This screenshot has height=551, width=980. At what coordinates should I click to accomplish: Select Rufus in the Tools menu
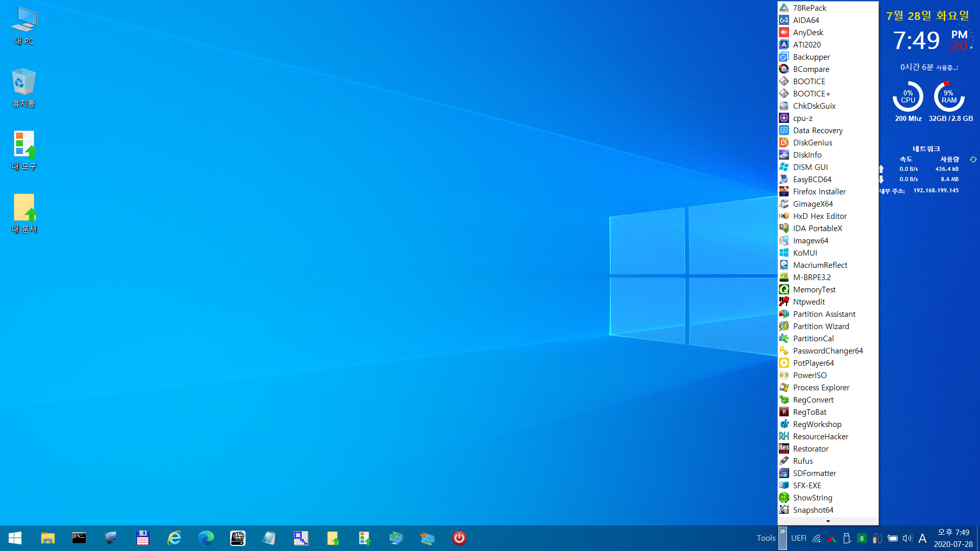[x=828, y=461]
